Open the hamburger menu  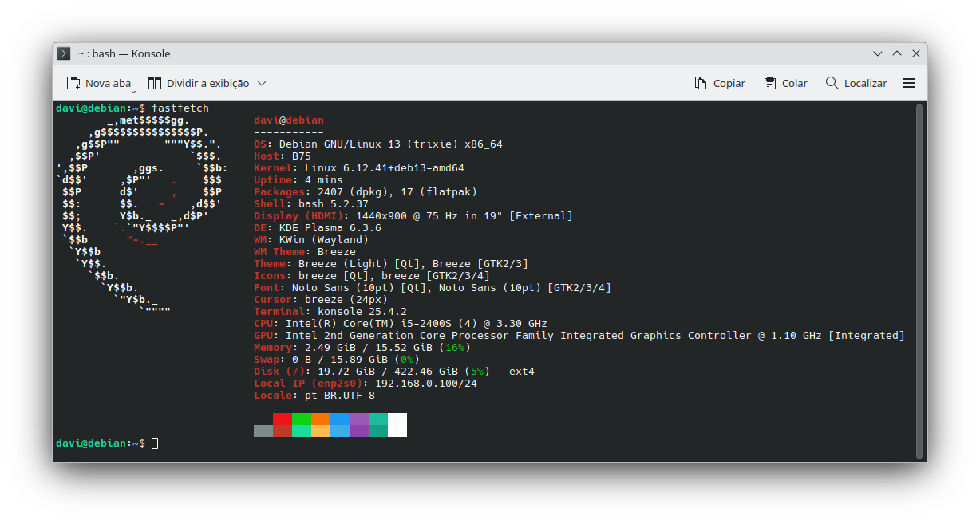point(909,83)
